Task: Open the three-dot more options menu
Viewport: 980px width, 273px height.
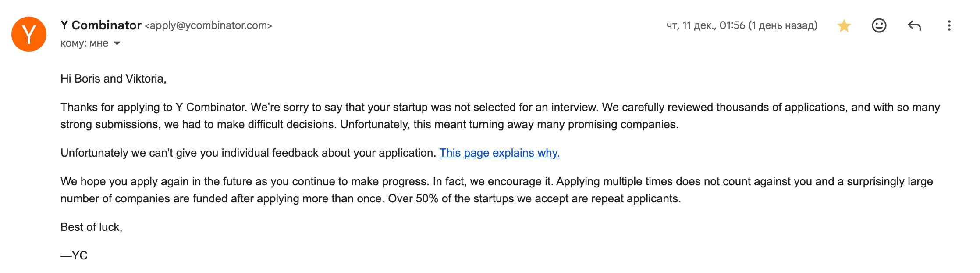Action: point(949,26)
